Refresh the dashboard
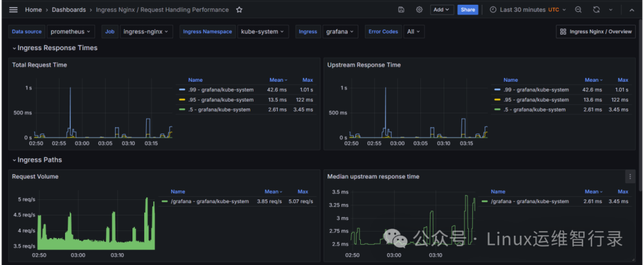 pyautogui.click(x=596, y=10)
